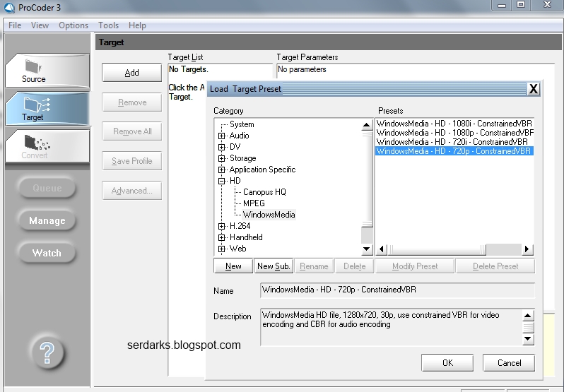Open the Help menu
This screenshot has width=564, height=392.
click(137, 25)
